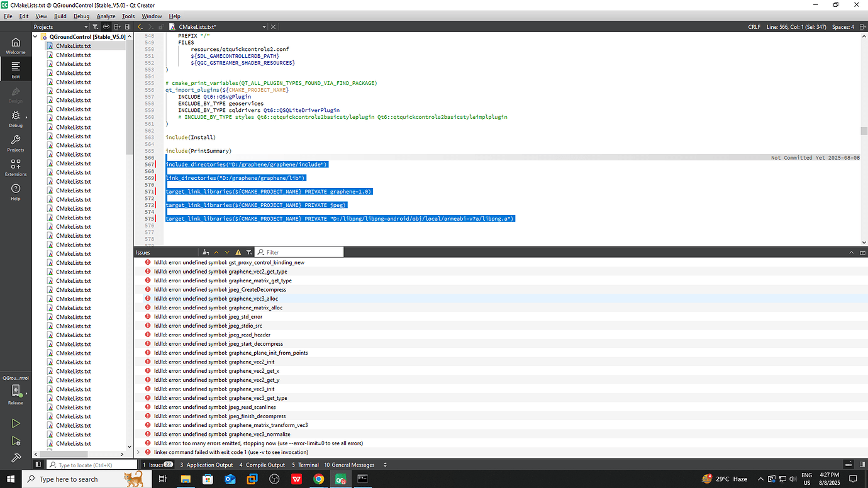Jump to next issue using the down-arrow icon

[x=226, y=252]
